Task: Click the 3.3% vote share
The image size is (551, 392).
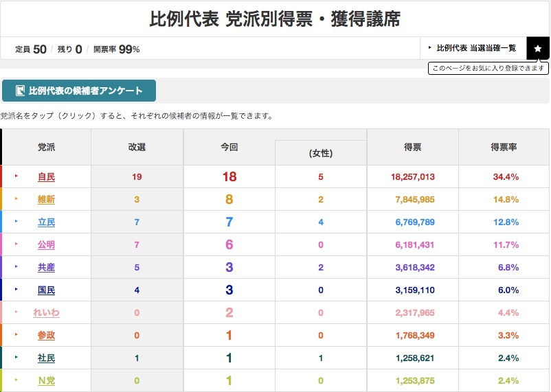Action: [508, 336]
